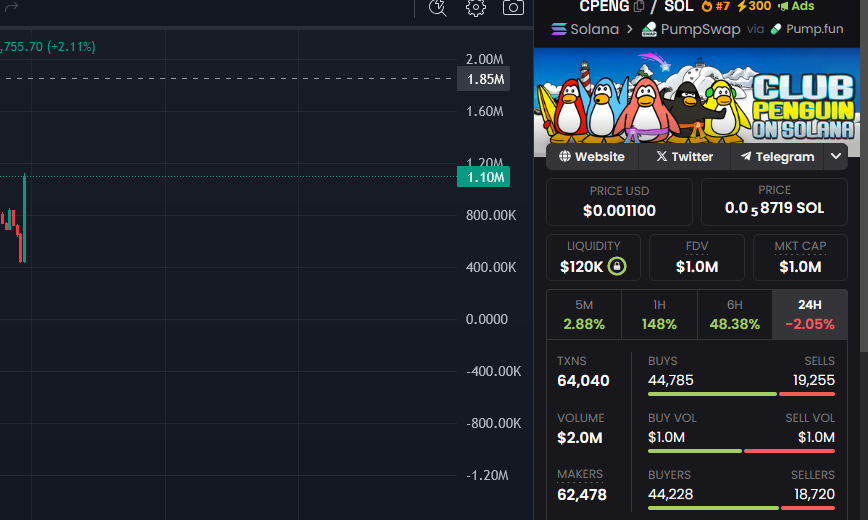Take a chart snapshot with camera icon
Screen dimensions: 868x520
[513, 7]
